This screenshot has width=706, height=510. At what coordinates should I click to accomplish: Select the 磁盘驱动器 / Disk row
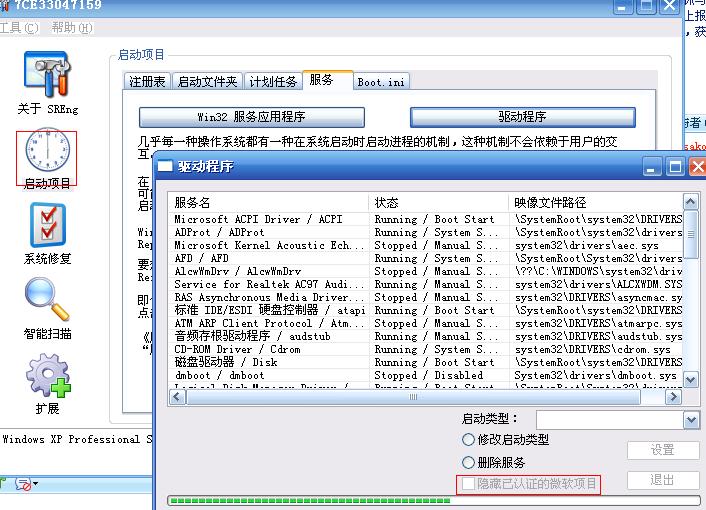[x=425, y=363]
